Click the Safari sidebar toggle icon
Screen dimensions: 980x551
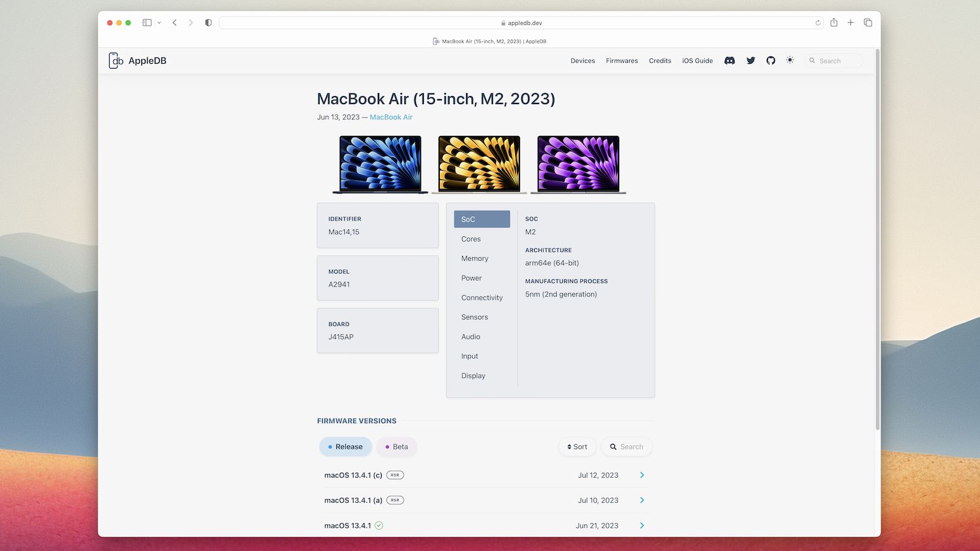tap(147, 23)
